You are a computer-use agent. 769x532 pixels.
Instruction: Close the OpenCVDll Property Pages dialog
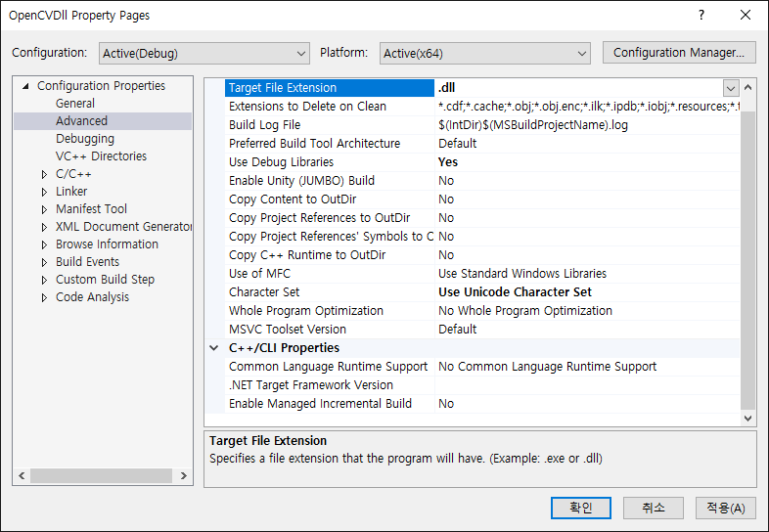[x=746, y=16]
